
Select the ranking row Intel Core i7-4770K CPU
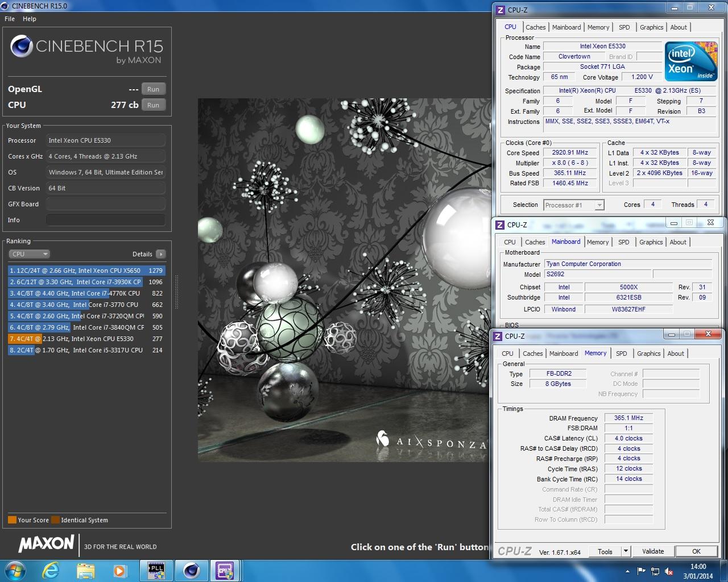coord(86,293)
